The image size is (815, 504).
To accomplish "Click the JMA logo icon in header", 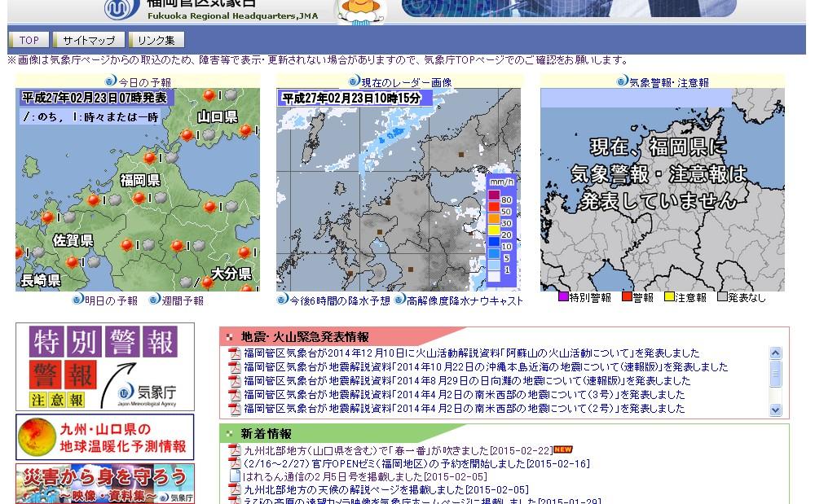I will 121,9.
